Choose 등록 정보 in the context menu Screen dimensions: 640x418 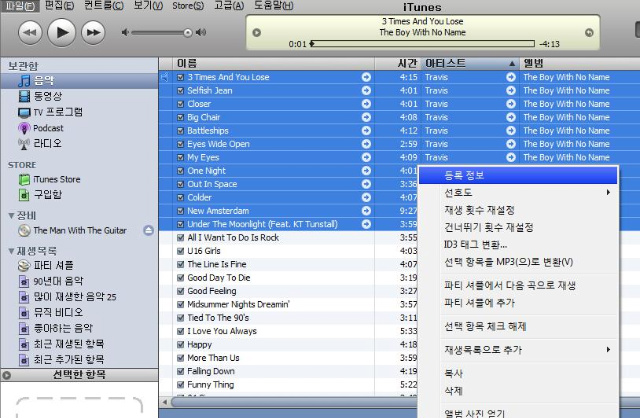click(518, 176)
